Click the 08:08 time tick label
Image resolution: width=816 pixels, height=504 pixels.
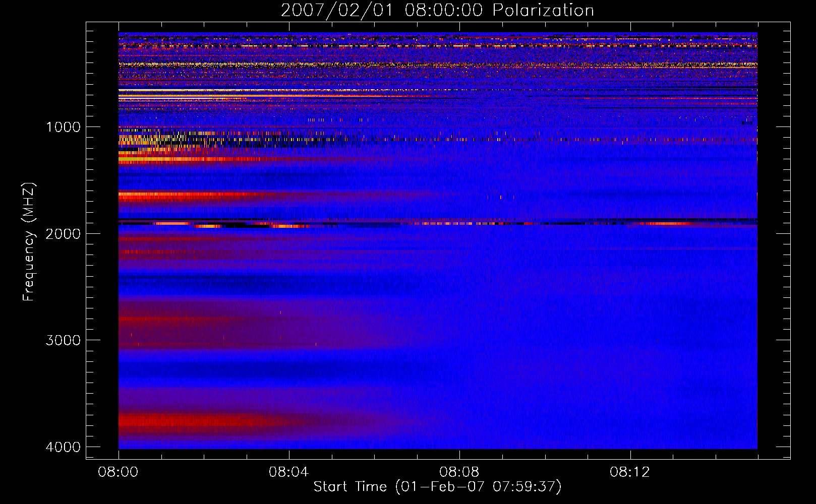click(x=459, y=472)
